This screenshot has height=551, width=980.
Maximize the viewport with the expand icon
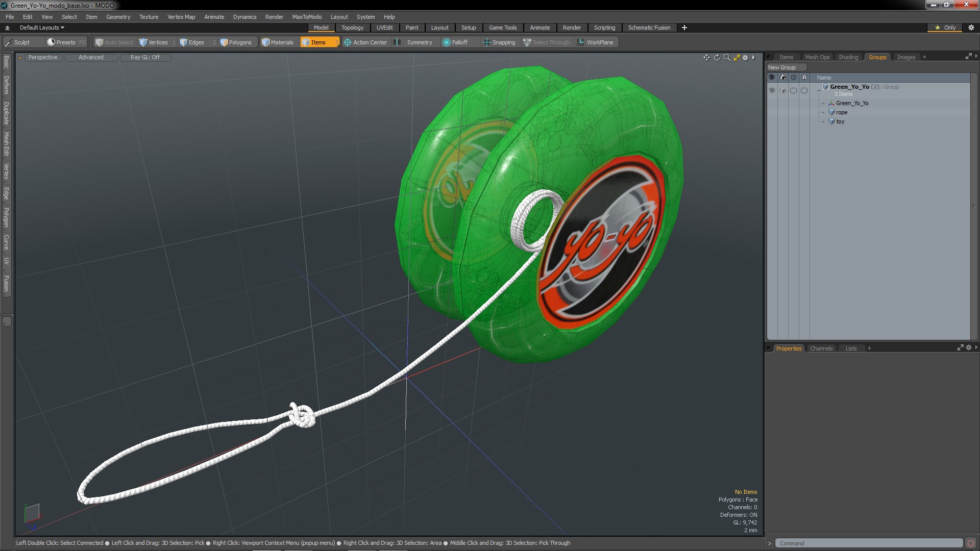737,58
